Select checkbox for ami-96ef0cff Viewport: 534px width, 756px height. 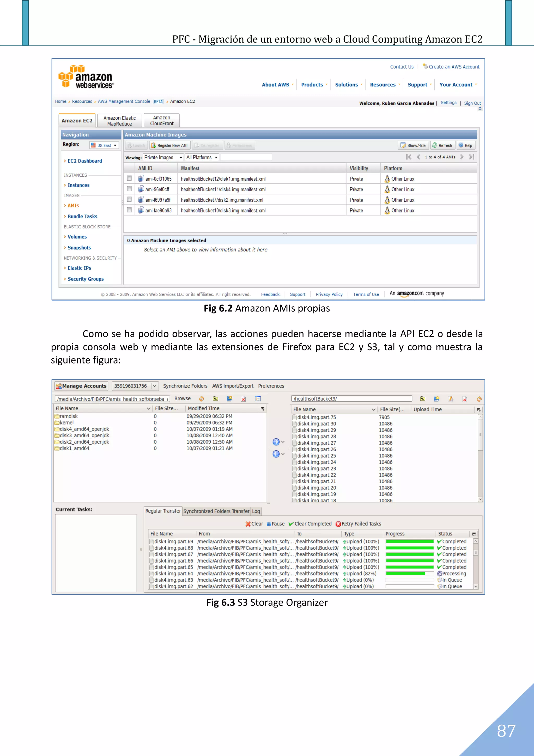tap(129, 189)
